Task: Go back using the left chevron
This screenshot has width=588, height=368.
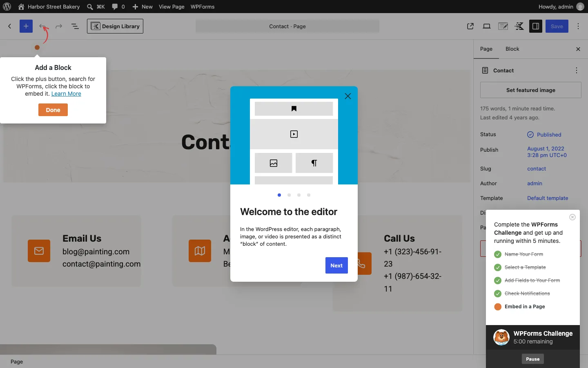Action: coord(10,26)
